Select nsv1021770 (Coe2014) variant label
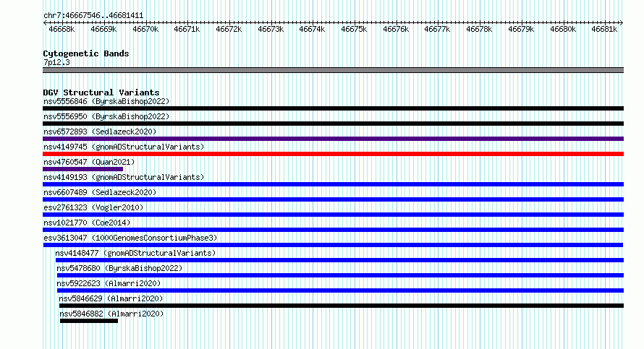Viewport: 644px width, 349px height. coord(87,223)
